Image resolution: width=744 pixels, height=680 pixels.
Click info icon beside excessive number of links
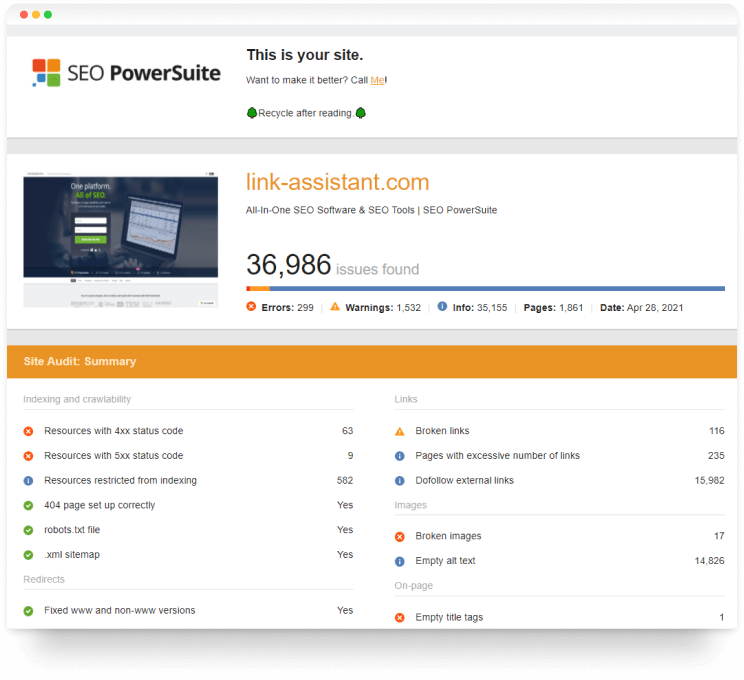(400, 456)
